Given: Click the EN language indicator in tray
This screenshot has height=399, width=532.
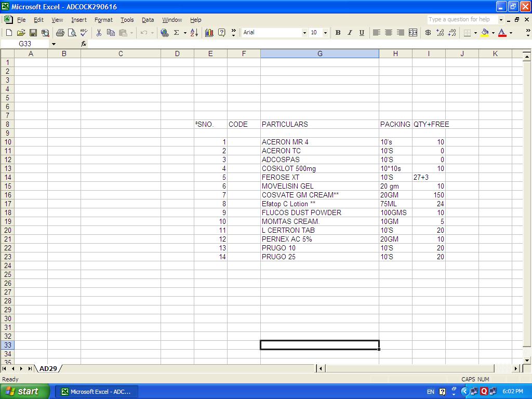Looking at the screenshot, I should (431, 392).
